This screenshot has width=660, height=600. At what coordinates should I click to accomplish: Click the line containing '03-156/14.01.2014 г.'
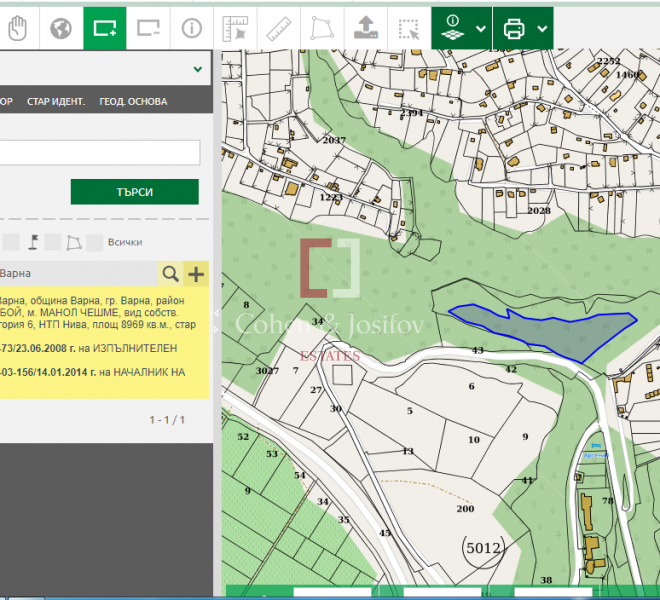[x=92, y=372]
